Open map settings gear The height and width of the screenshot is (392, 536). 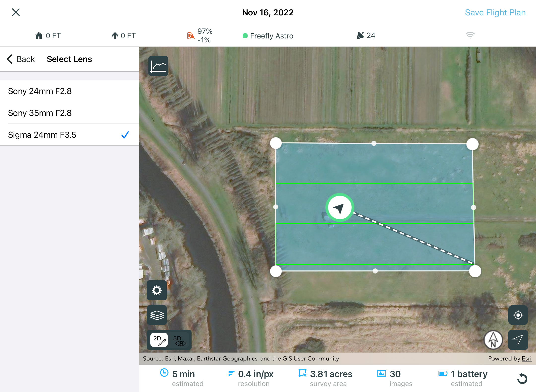pyautogui.click(x=157, y=290)
